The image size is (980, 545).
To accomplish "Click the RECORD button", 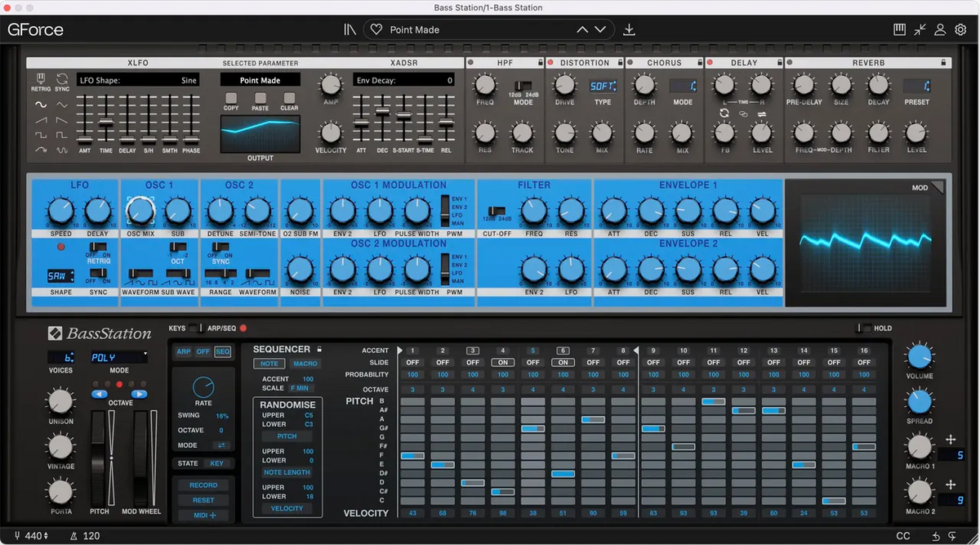I will 203,485.
